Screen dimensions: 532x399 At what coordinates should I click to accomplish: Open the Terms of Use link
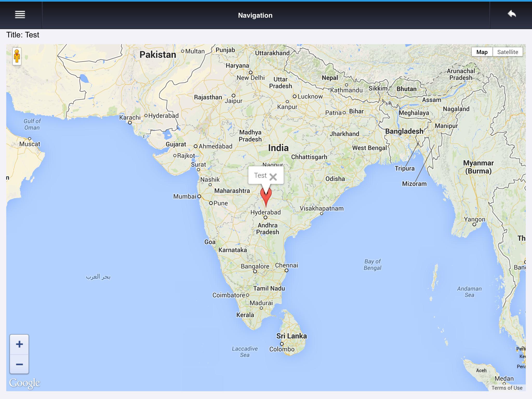coord(507,388)
